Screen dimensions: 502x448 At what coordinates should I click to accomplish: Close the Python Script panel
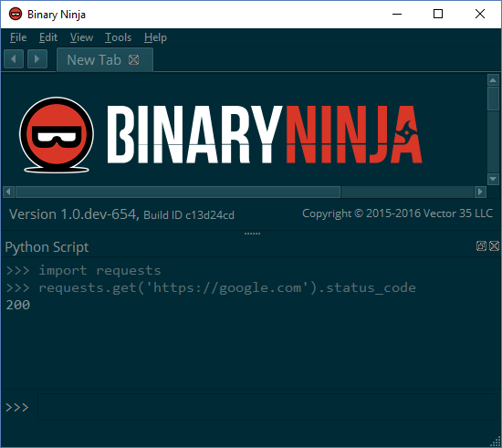point(494,245)
